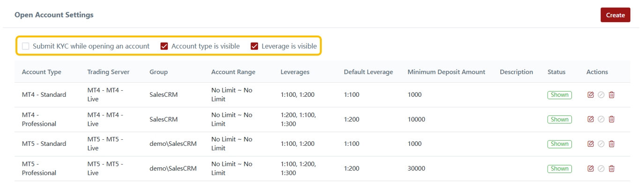This screenshot has height=187, width=644.
Task: Edit the MT4 - Standard account row
Action: [591, 95]
